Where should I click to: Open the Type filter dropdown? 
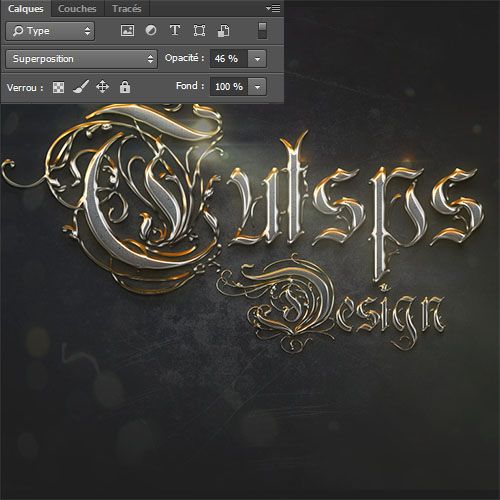50,31
